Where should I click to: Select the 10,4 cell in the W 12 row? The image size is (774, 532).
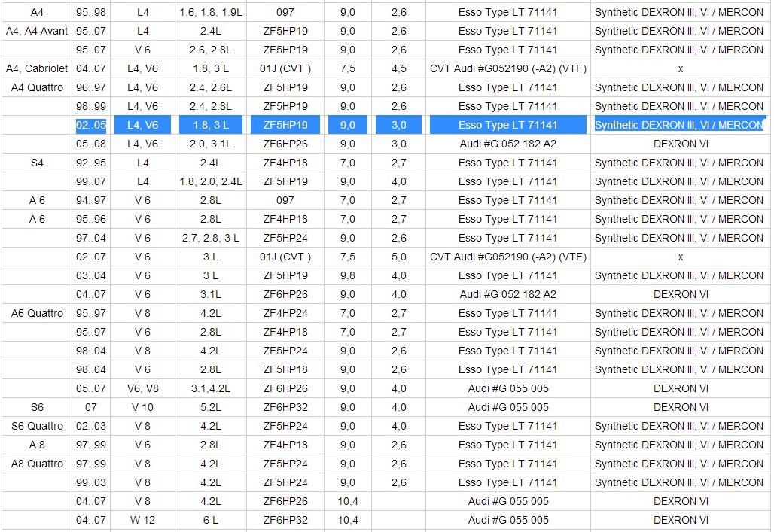348,520
